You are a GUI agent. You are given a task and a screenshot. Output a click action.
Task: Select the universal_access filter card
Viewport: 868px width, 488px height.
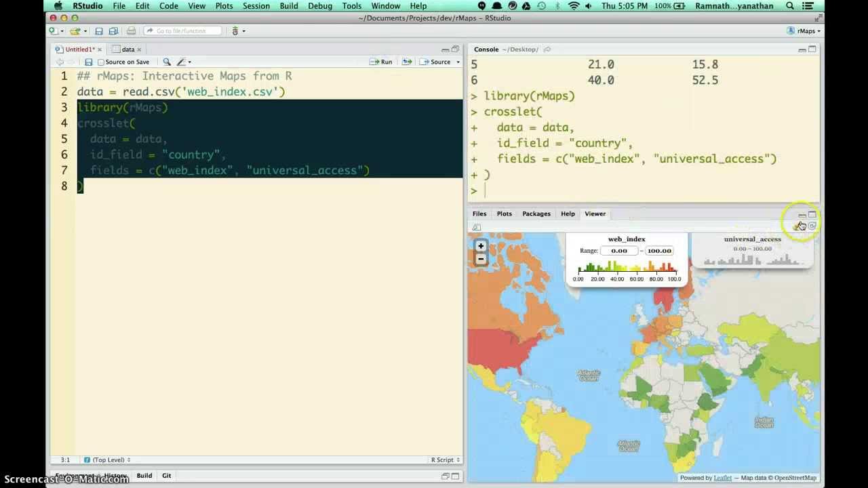click(x=752, y=251)
